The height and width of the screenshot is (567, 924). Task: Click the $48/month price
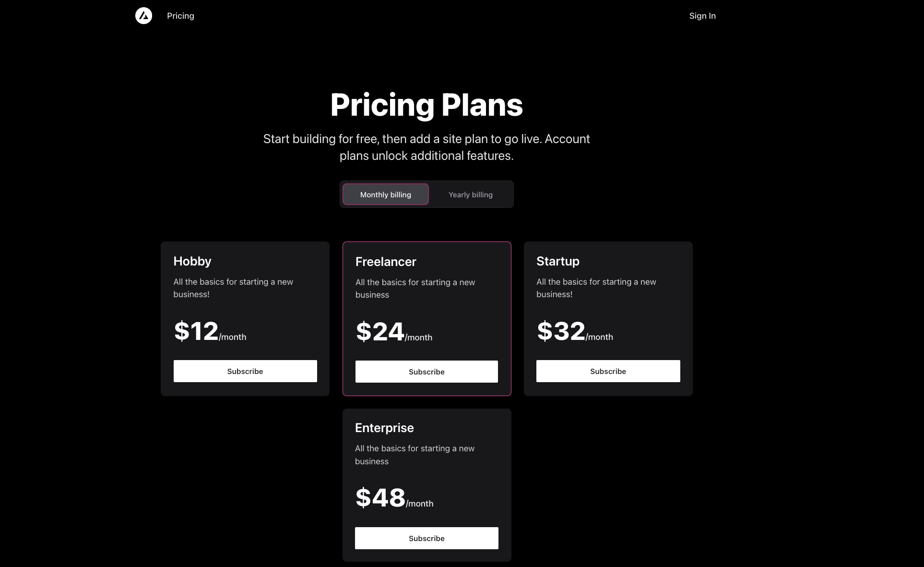pyautogui.click(x=394, y=498)
